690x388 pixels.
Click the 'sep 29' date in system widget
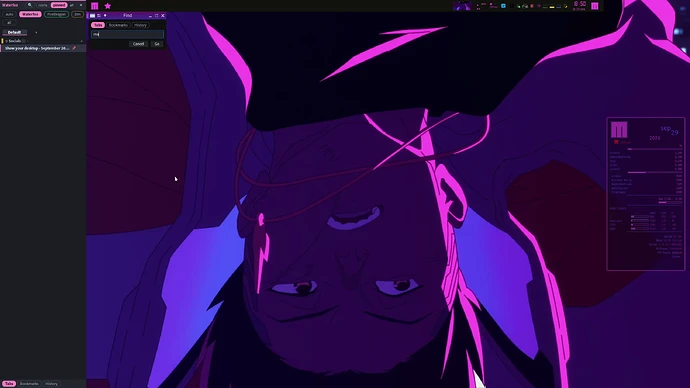point(669,130)
